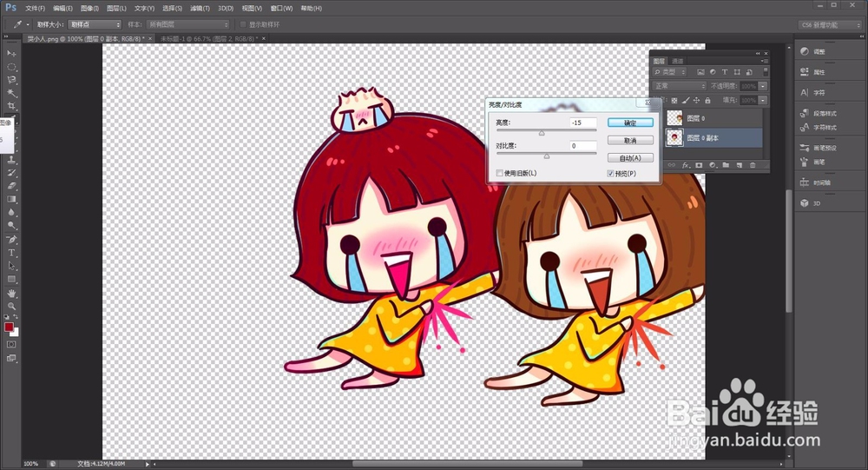The width and height of the screenshot is (868, 470).
Task: Open 取样大小 dropdown
Action: coord(95,24)
